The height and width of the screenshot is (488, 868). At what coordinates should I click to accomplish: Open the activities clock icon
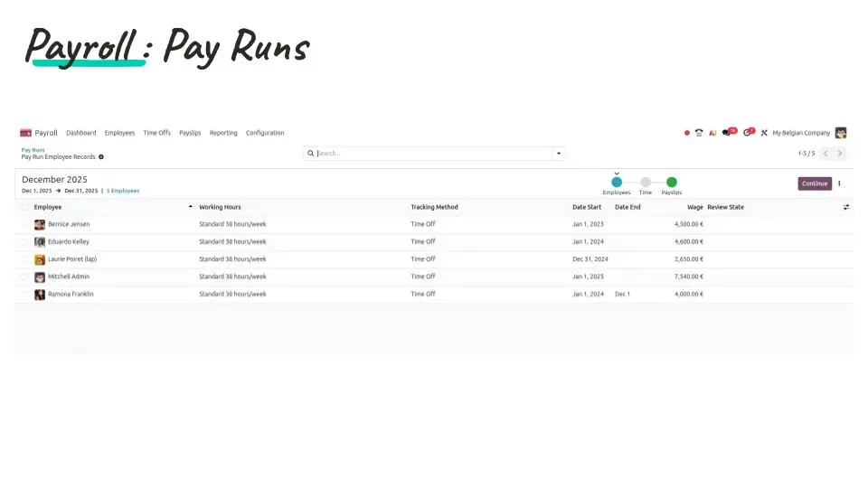pos(747,133)
